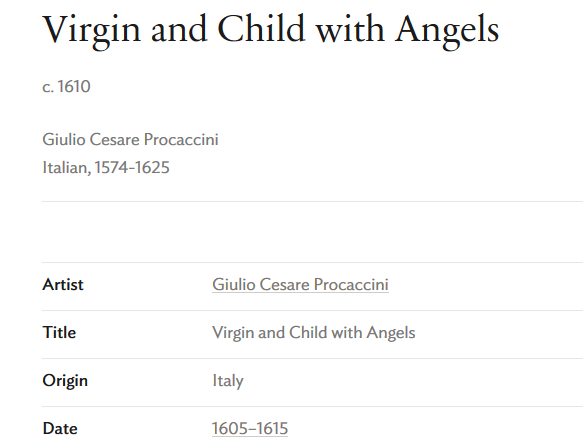The width and height of the screenshot is (583, 441).
Task: Open the underlined Giulio Cesare Procaccini artist link
Action: (x=300, y=285)
